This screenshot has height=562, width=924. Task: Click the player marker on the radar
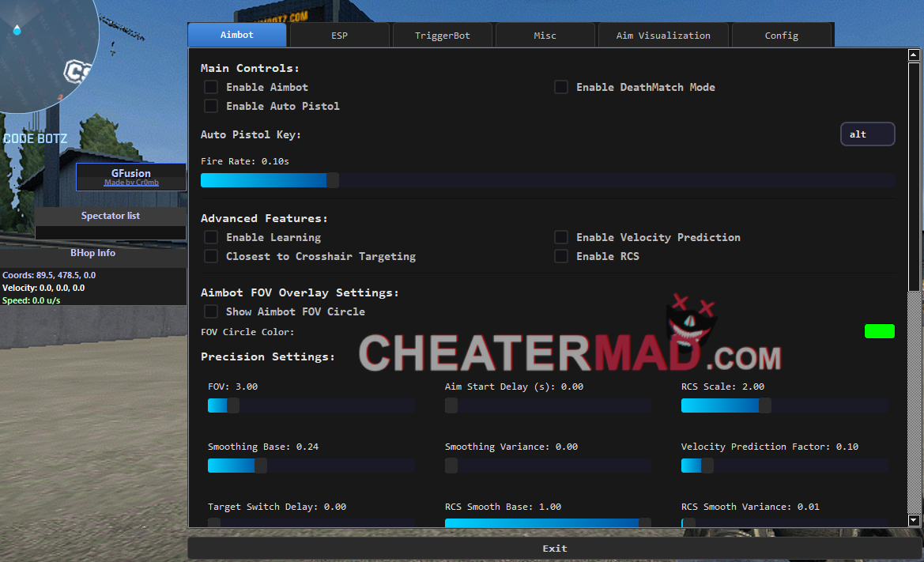(x=17, y=29)
